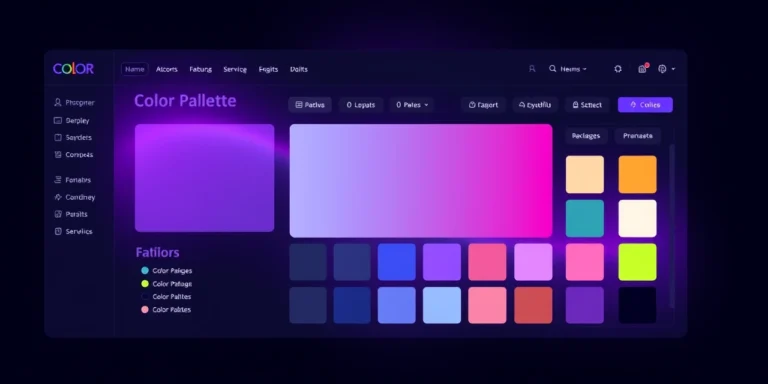768x384 pixels.
Task: Click the person icon beside Phcogmer in sidebar
Action: [x=58, y=102]
